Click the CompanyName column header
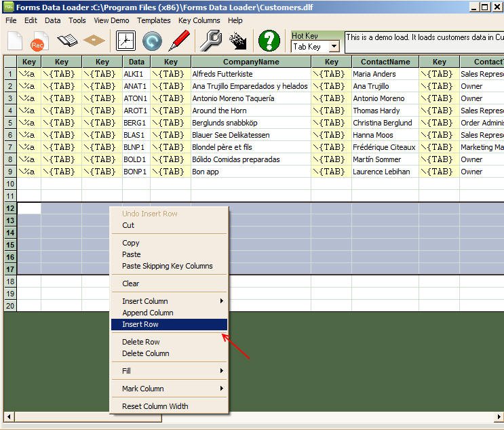504x430 pixels. pos(251,62)
